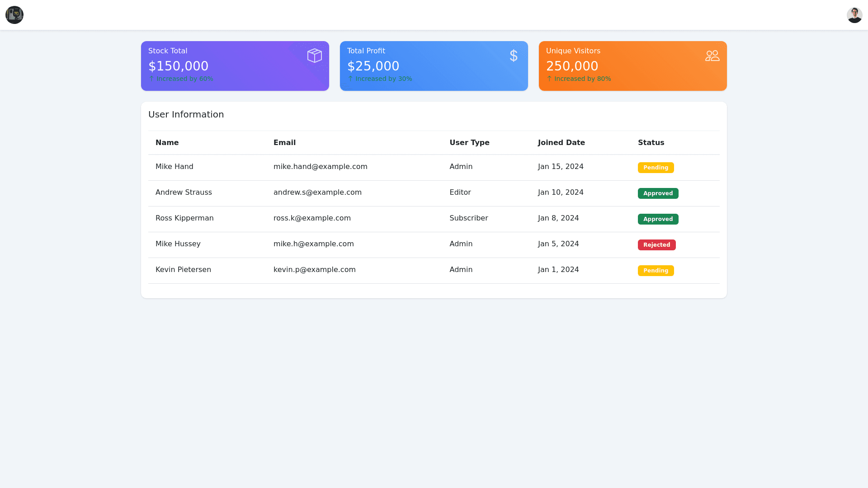Click the up arrow next to Increased by 30%
868x488 pixels.
[350, 79]
